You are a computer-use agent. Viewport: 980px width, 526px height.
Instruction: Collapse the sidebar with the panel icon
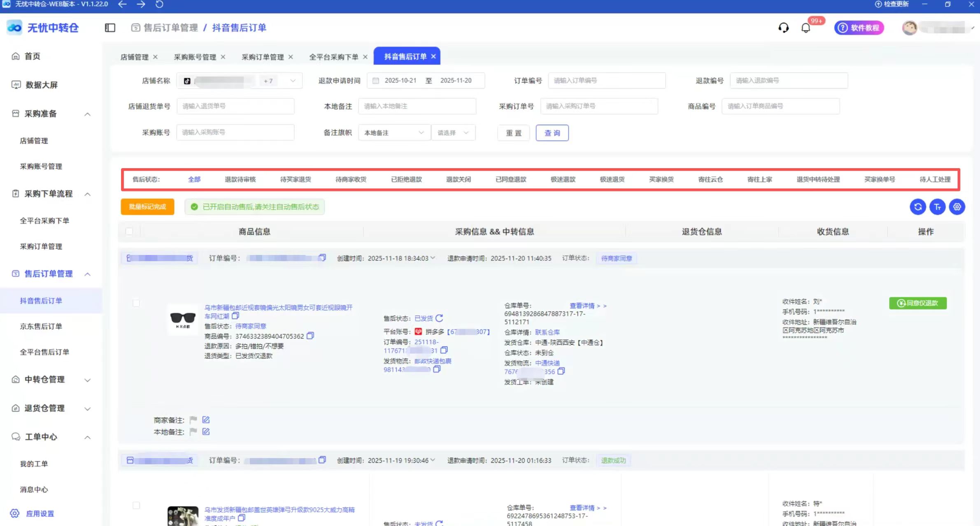[x=110, y=28]
